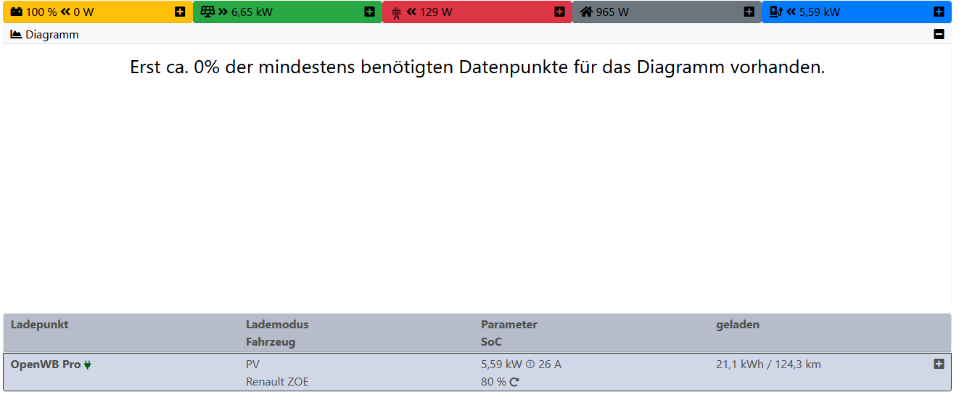980x408 pixels.
Task: Expand the red grid 129 W card
Action: [x=559, y=12]
